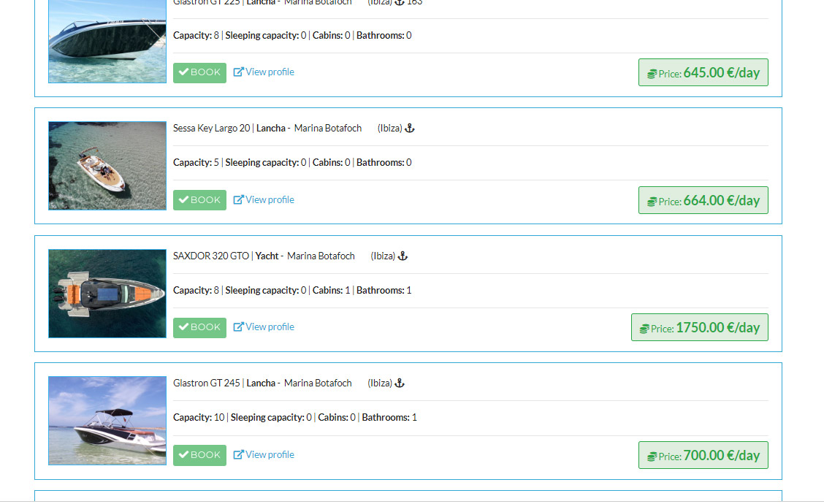
Task: Book the boat priced 645.00 €/day
Action: point(199,72)
